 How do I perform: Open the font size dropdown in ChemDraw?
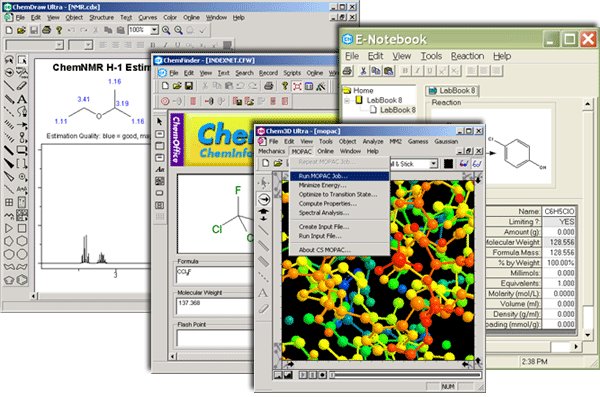pyautogui.click(x=89, y=45)
